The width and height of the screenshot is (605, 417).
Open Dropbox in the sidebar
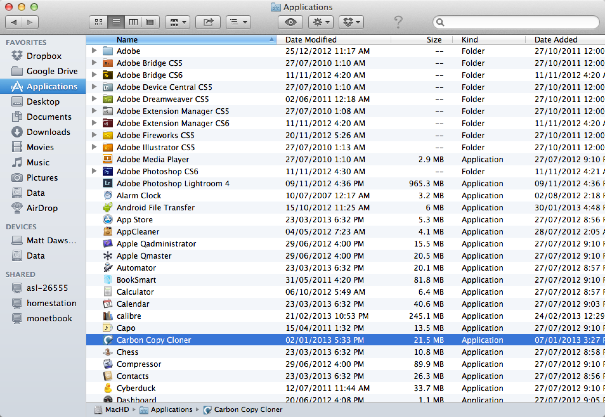(x=43, y=56)
